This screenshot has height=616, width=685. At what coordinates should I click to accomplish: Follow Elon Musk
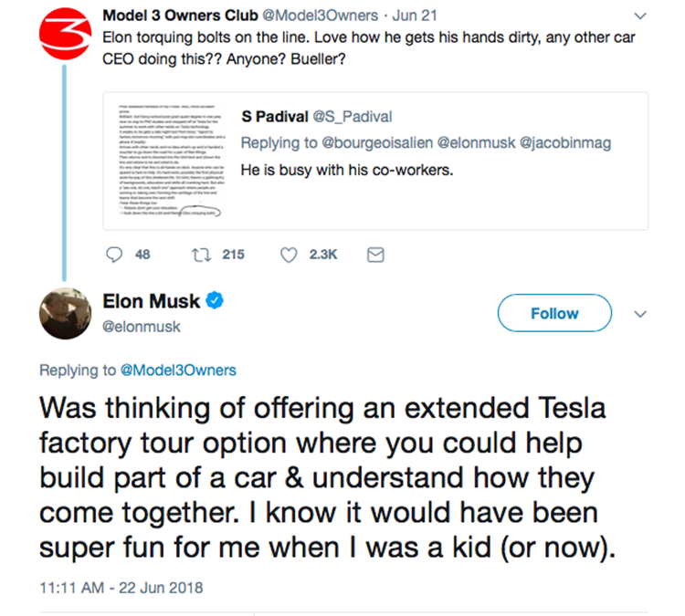[x=553, y=313]
